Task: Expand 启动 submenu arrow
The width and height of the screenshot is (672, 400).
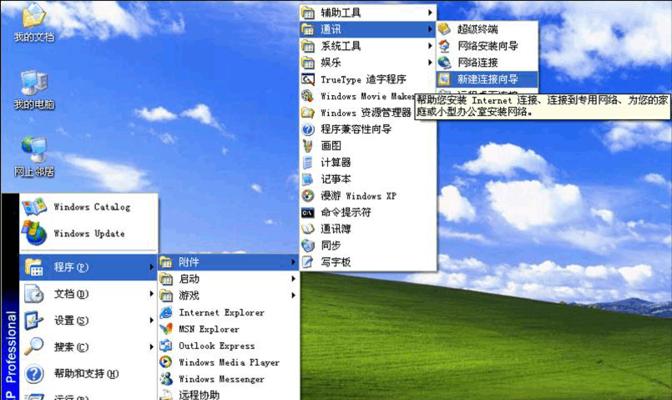Action: tap(293, 279)
